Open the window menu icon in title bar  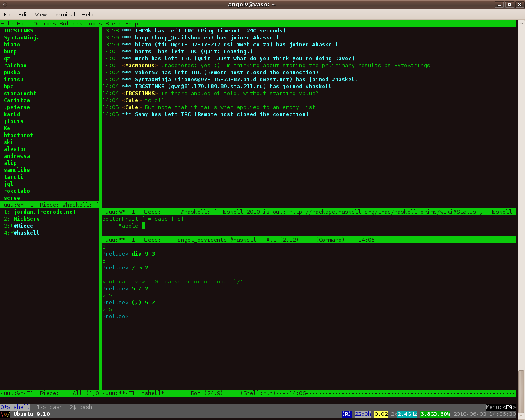pyautogui.click(x=5, y=5)
